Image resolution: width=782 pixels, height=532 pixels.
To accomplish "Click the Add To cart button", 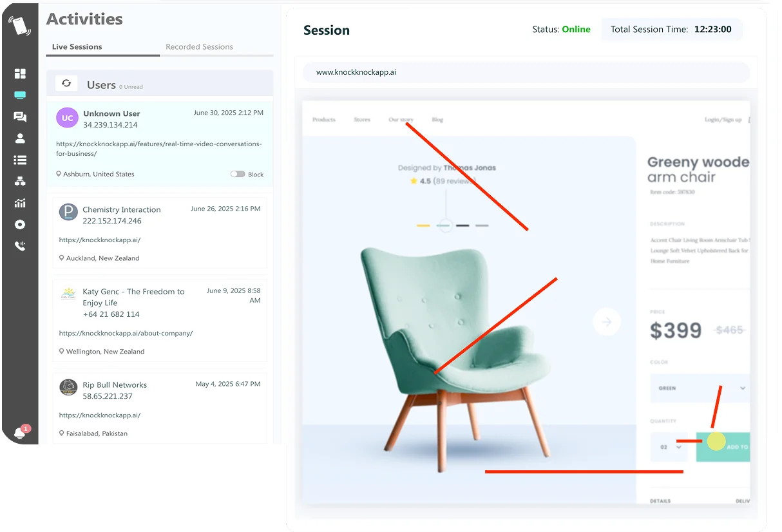I will coord(723,446).
